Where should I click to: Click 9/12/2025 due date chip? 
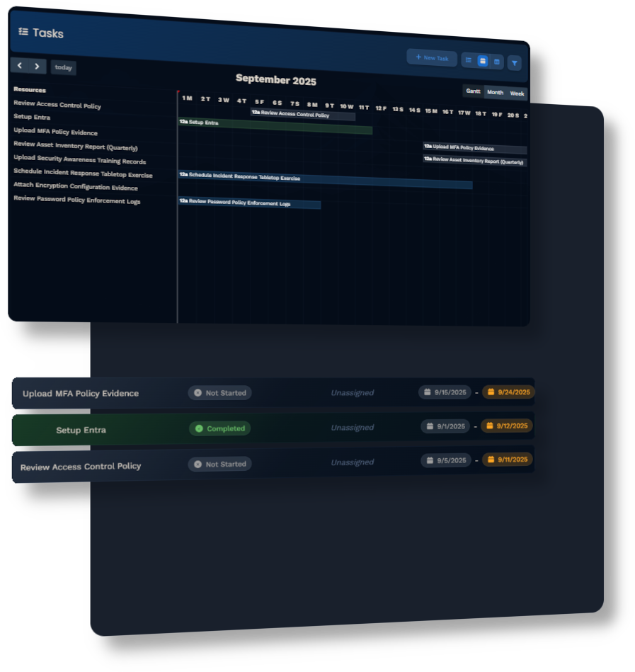(x=508, y=426)
